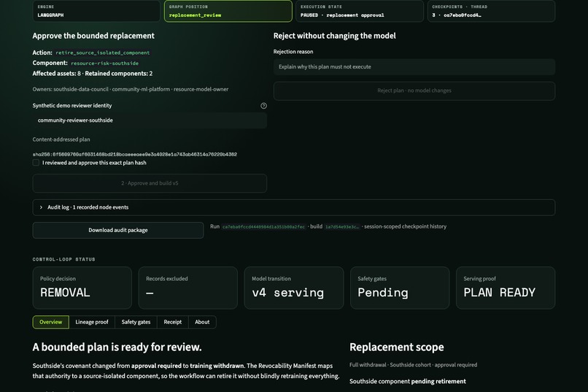Image resolution: width=588 pixels, height=392 pixels.
Task: Click the Safety gates Pending status card
Action: coord(400,288)
